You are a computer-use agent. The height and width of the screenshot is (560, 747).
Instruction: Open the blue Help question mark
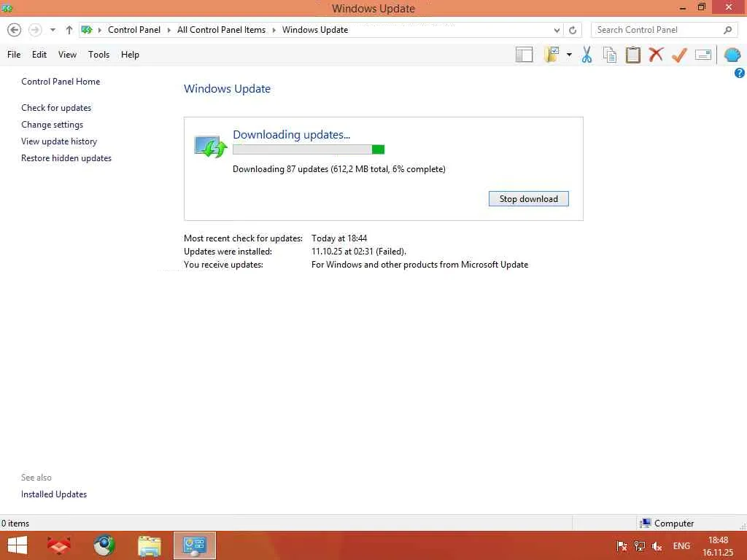pyautogui.click(x=740, y=73)
